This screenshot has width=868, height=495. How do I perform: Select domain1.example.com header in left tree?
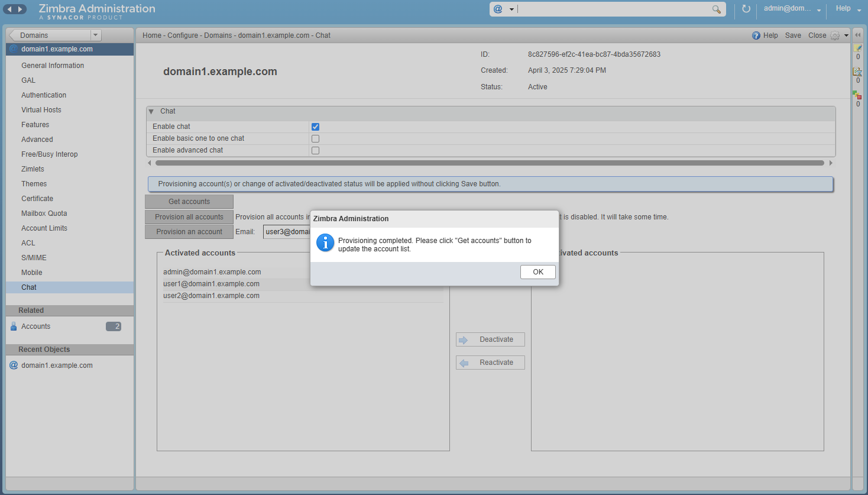(70, 49)
